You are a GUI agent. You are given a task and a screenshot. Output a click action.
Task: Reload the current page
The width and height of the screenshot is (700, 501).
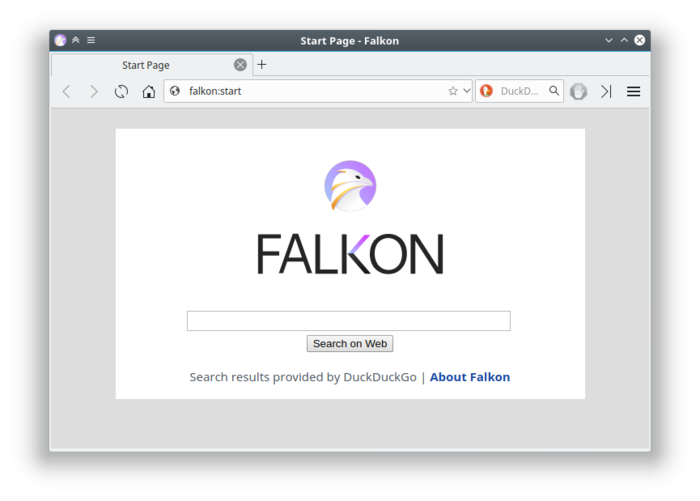click(x=121, y=92)
